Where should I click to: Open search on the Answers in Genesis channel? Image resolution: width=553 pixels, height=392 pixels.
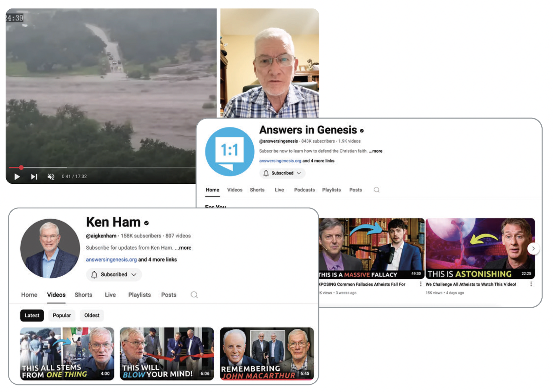click(x=376, y=190)
